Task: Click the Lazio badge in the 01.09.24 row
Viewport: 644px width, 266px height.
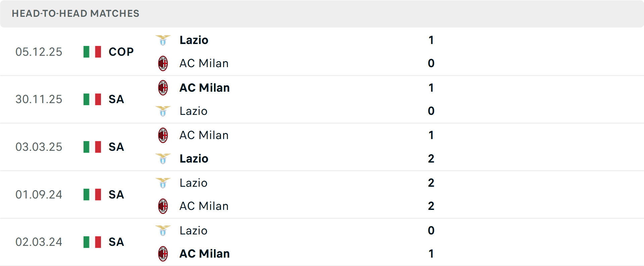Action: pyautogui.click(x=163, y=183)
